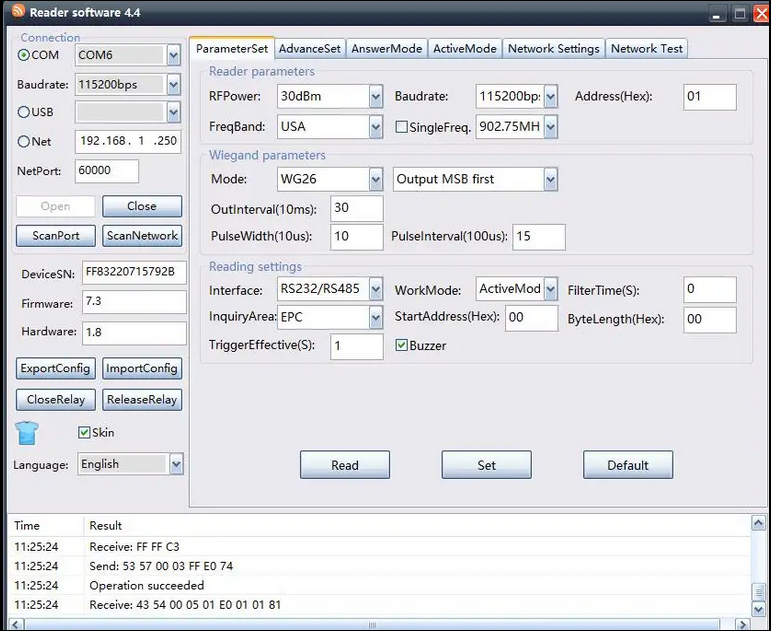Click the blue shirt skin icon
This screenshot has width=771, height=640.
pos(27,434)
